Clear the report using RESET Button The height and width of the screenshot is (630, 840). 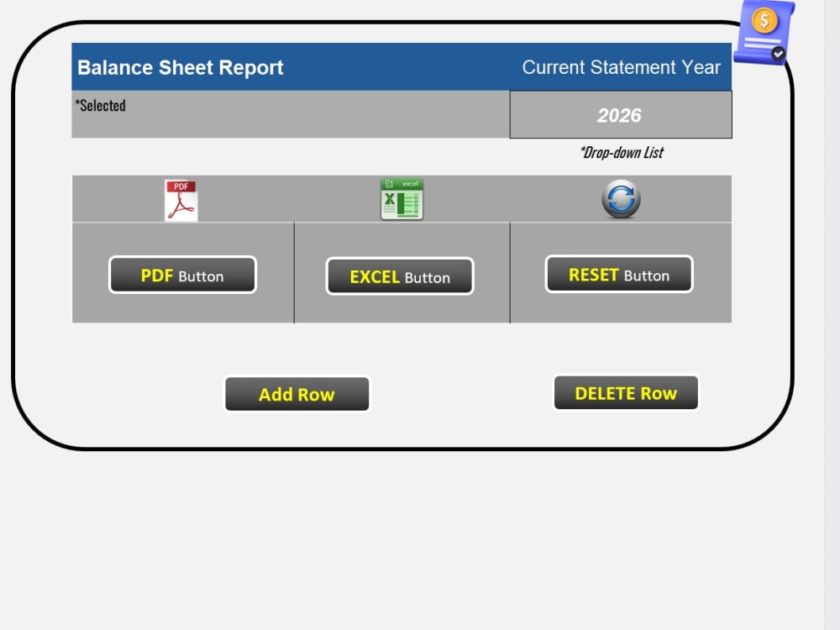[x=619, y=275]
